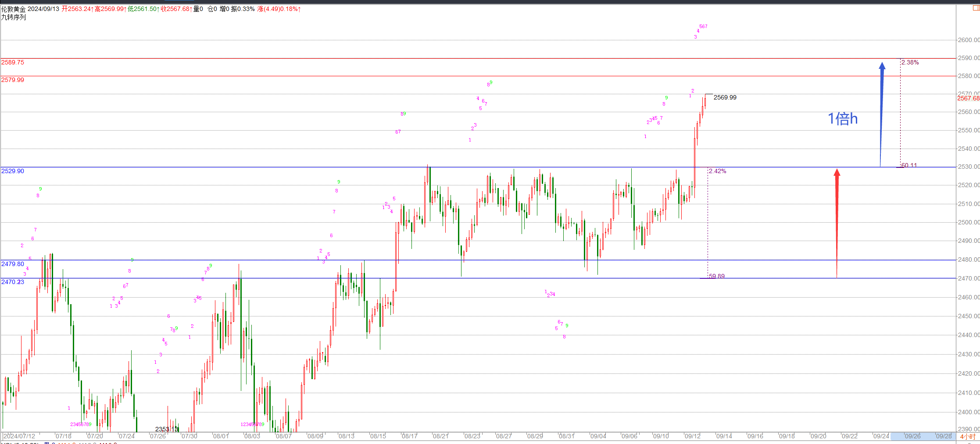The image size is (980, 444).
Task: Click the 振0.33% amplitude value
Action: tap(243, 9)
